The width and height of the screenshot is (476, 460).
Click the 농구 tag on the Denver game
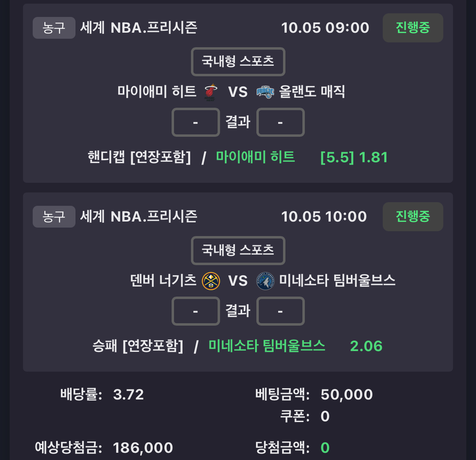click(54, 217)
